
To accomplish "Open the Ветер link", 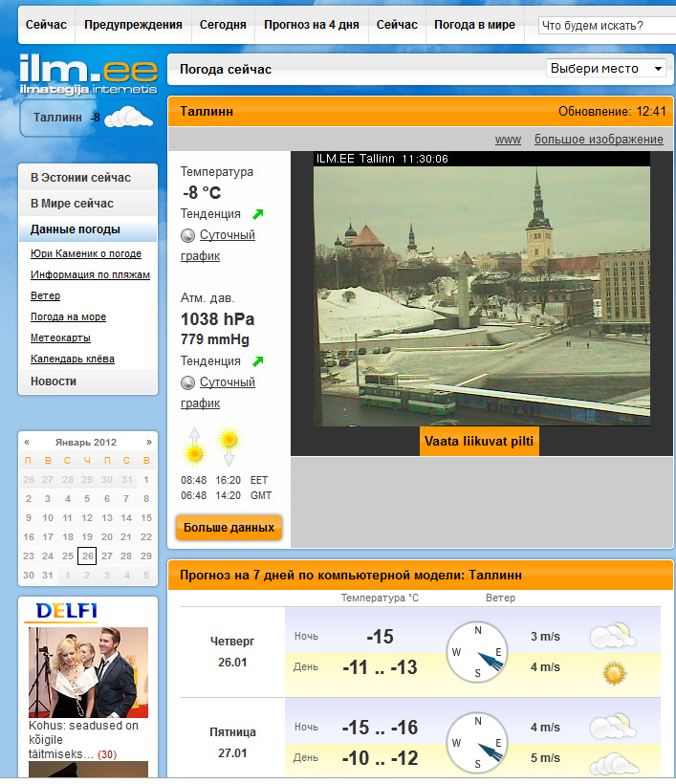I will (x=46, y=295).
